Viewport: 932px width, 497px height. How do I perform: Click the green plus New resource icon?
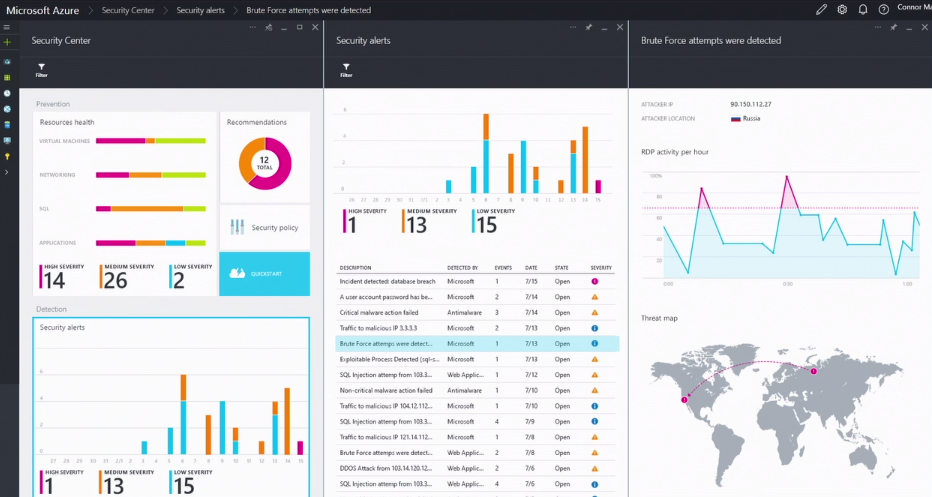point(7,42)
